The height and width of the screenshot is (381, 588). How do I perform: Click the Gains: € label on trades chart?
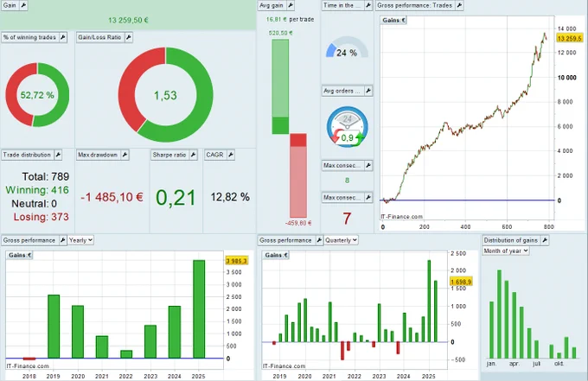393,20
